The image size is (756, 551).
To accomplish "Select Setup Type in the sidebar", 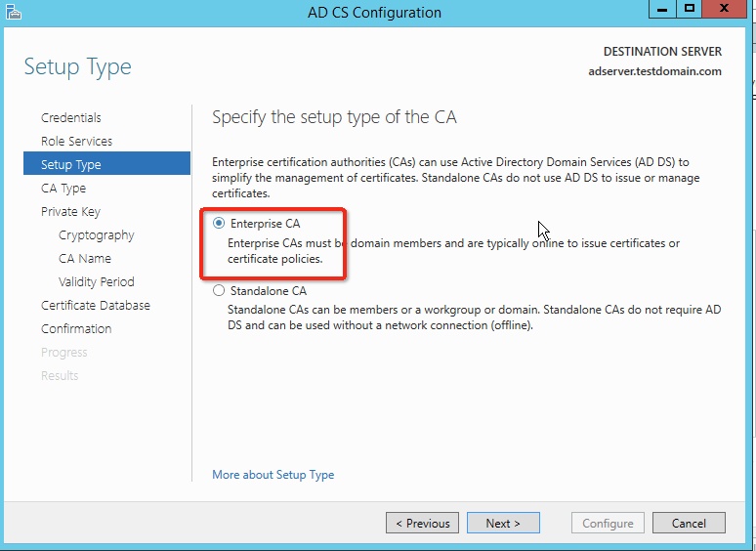I will [71, 164].
